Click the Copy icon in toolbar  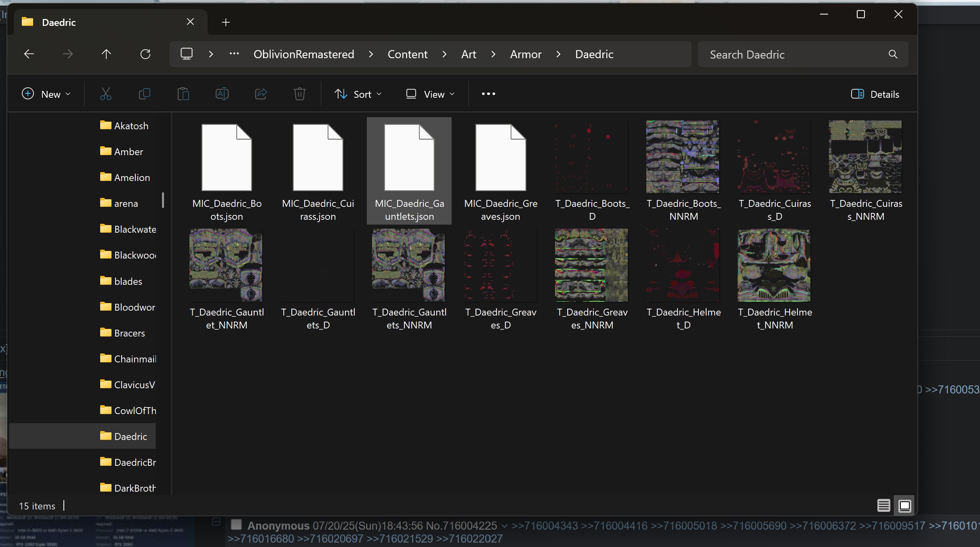(145, 94)
